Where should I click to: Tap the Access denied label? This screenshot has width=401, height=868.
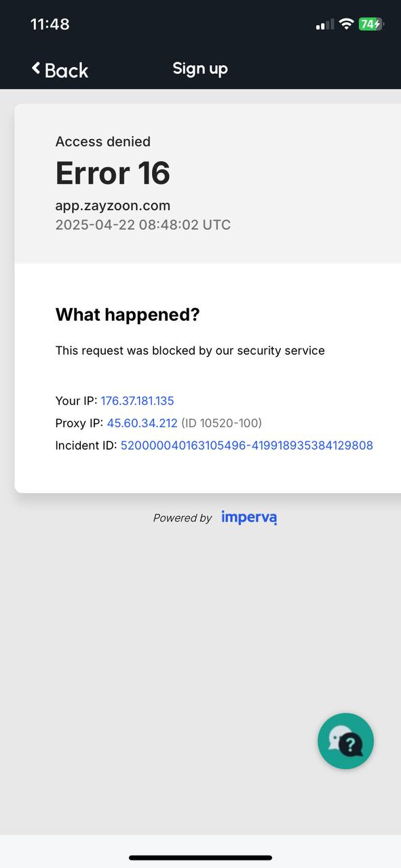[x=103, y=142]
